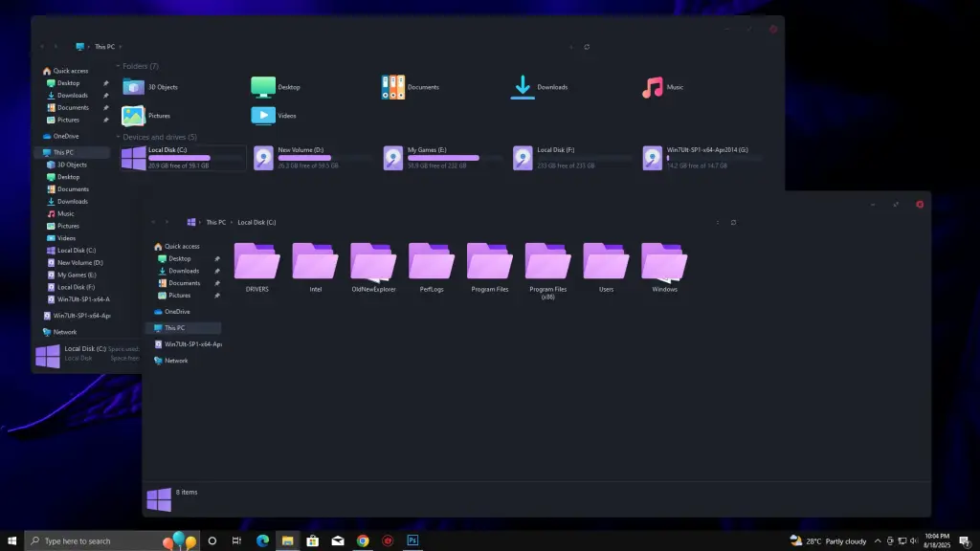The width and height of the screenshot is (980, 551).
Task: Collapse the Devices and drives (5) group
Action: (119, 137)
